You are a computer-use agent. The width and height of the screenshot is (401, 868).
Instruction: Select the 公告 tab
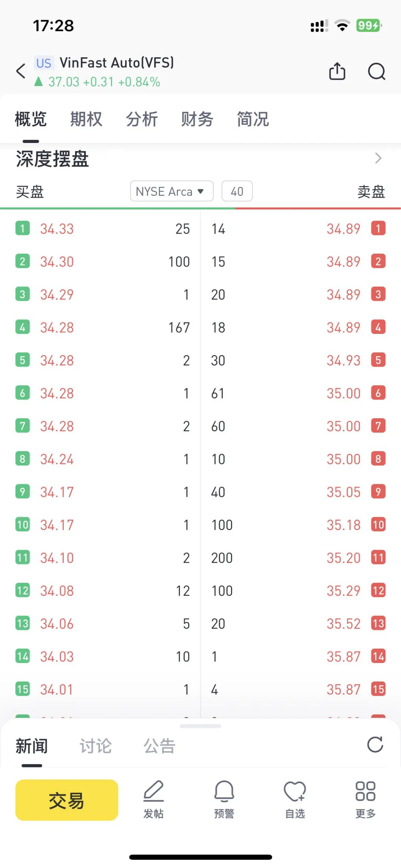[159, 746]
